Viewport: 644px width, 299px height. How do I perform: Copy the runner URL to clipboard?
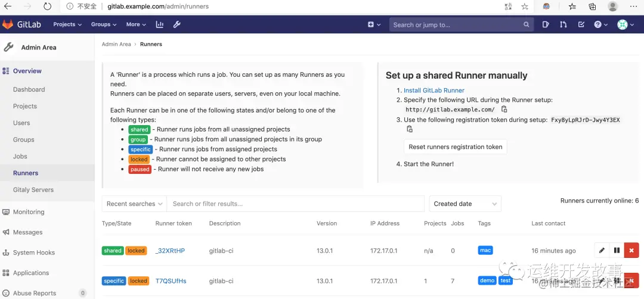(504, 109)
